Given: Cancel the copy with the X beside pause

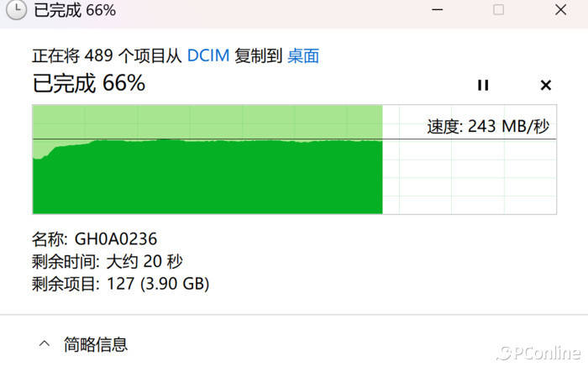Looking at the screenshot, I should pos(546,85).
